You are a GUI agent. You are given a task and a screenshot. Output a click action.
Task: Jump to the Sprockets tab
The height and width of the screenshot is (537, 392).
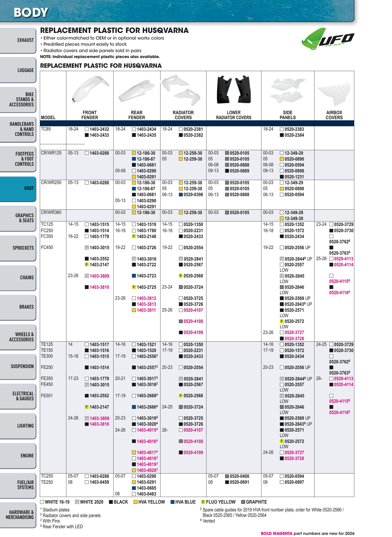(x=18, y=248)
